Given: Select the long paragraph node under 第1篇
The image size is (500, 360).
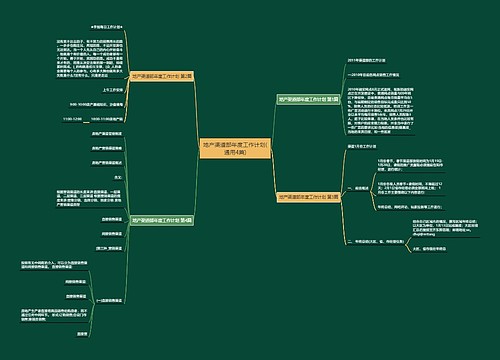Looking at the screenshot, I should (x=380, y=111).
